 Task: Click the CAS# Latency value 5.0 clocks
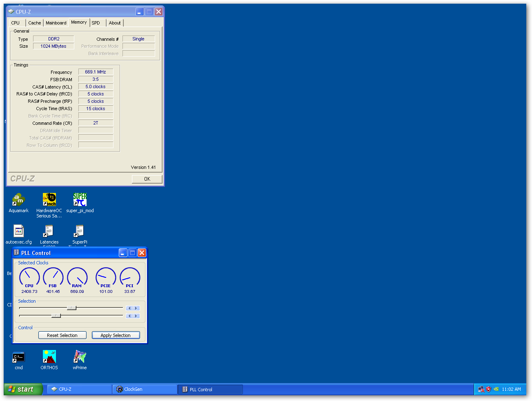(96, 86)
